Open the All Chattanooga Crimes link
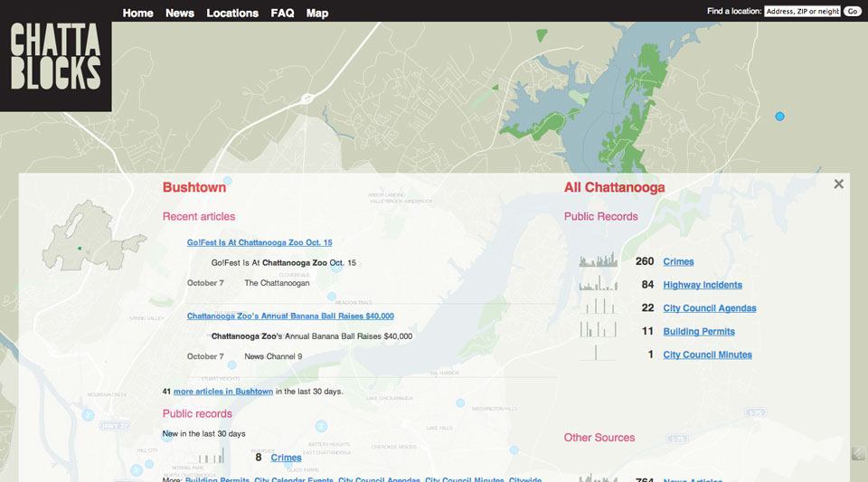Image resolution: width=868 pixels, height=482 pixels. tap(679, 261)
